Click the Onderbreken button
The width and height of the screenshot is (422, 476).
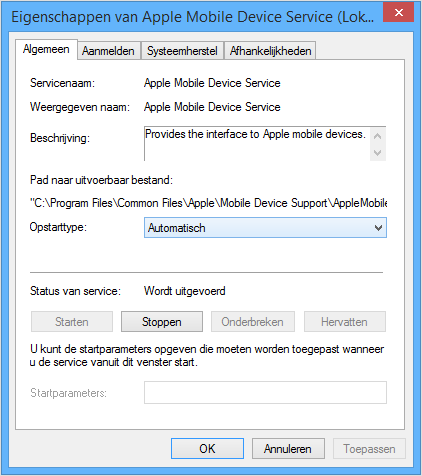click(x=253, y=322)
